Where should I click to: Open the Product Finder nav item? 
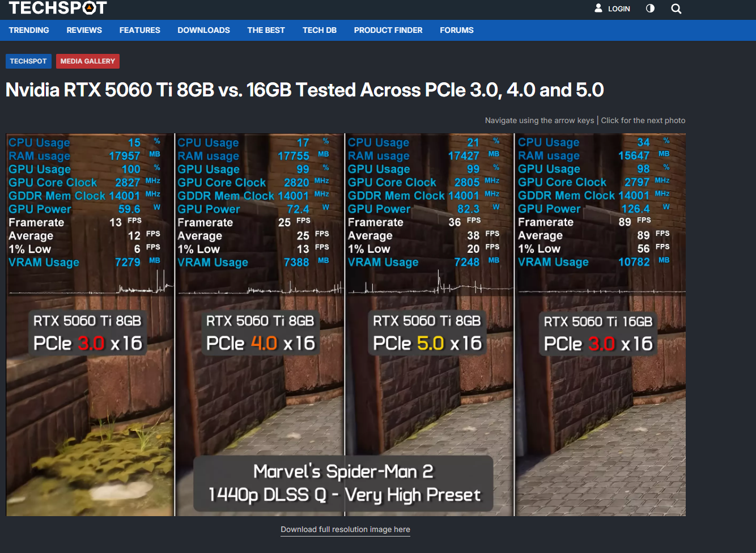388,30
